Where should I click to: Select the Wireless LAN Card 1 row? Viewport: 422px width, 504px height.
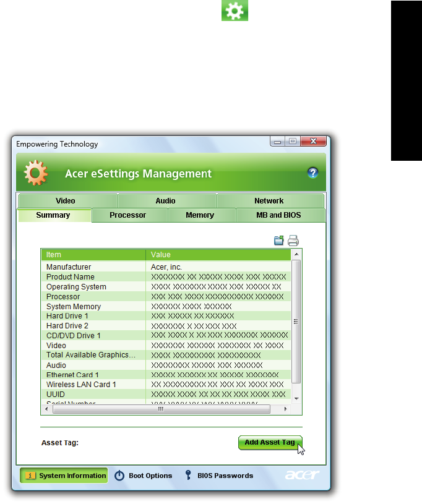tap(166, 385)
